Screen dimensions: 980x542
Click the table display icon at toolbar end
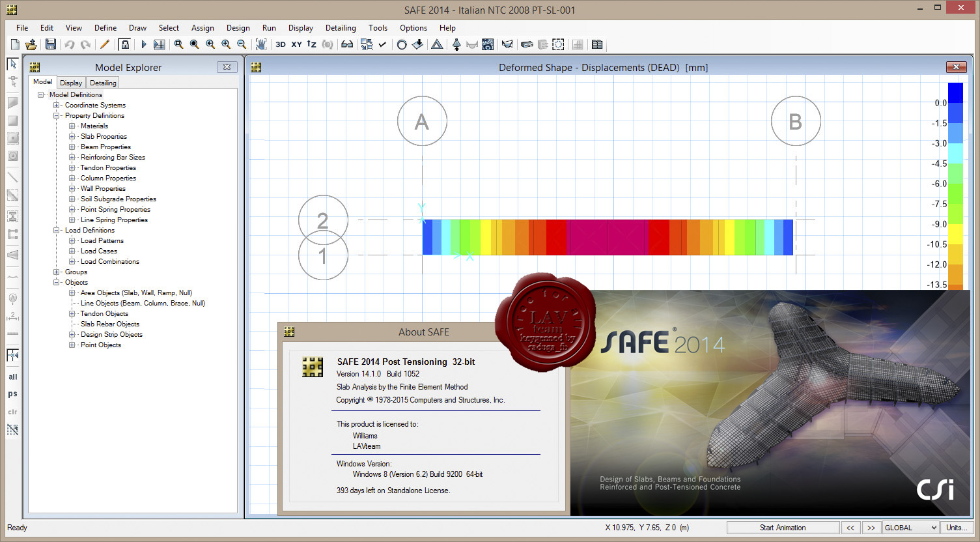[597, 44]
